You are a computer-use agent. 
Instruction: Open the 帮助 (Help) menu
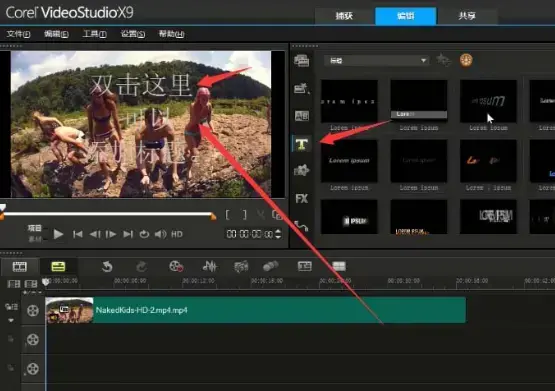[171, 34]
